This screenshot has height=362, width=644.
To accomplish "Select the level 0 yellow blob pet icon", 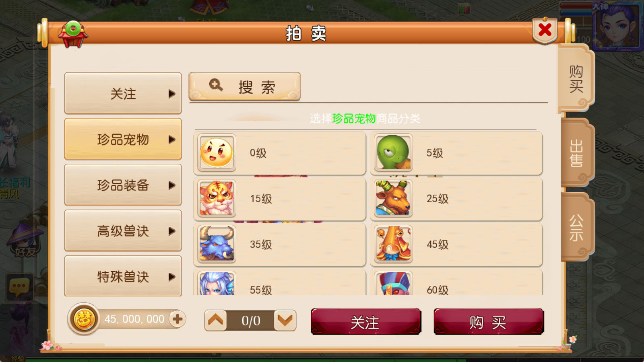I will click(x=217, y=153).
